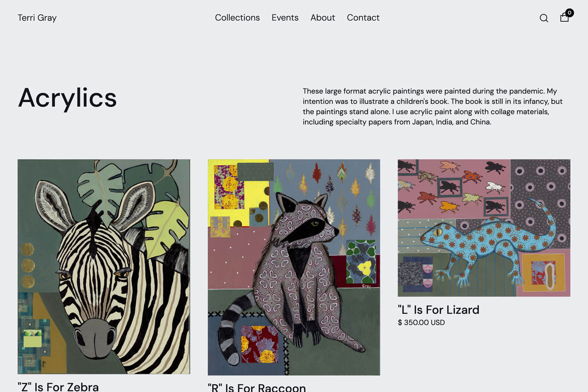Screen dimensions: 588x392
Task: Open the Collections menu item
Action: click(x=237, y=18)
